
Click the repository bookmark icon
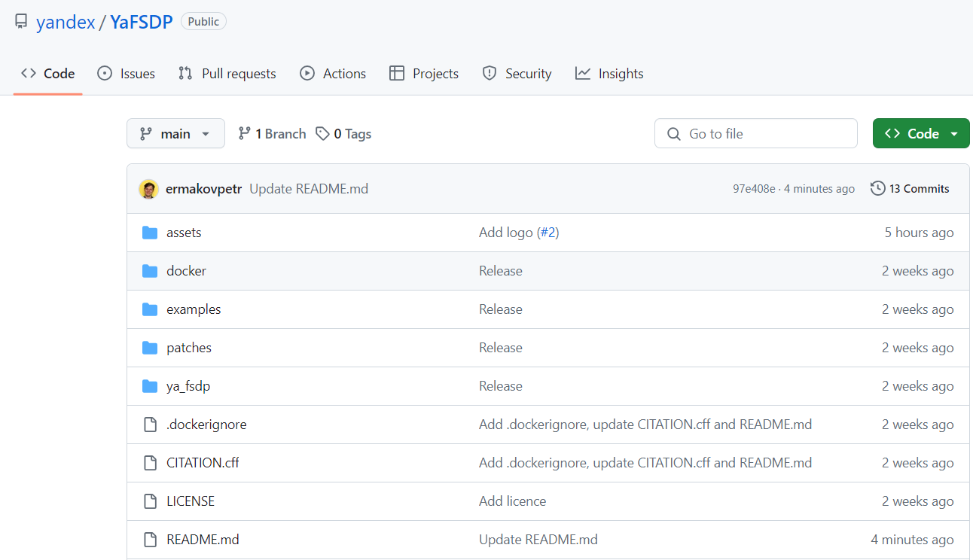click(21, 21)
